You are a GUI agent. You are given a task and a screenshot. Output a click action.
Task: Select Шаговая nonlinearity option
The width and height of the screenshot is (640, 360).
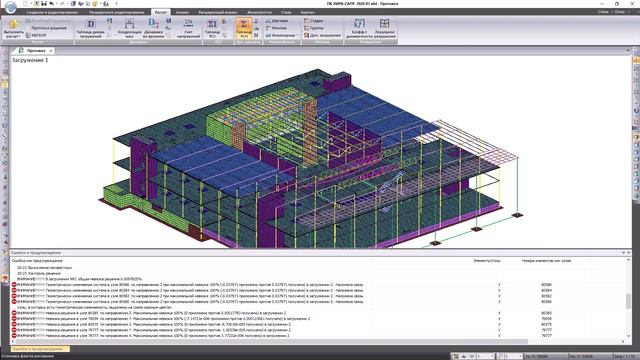tap(277, 20)
